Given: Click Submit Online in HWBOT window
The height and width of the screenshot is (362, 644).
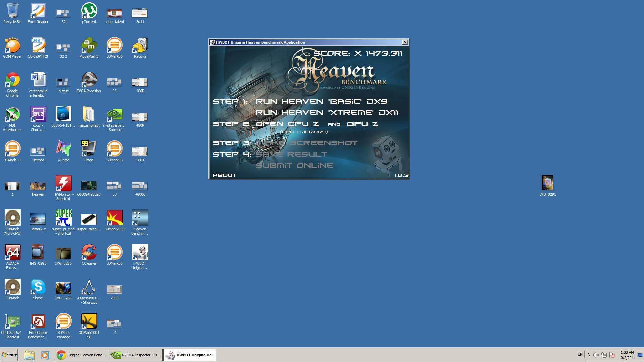Looking at the screenshot, I should coord(294,166).
